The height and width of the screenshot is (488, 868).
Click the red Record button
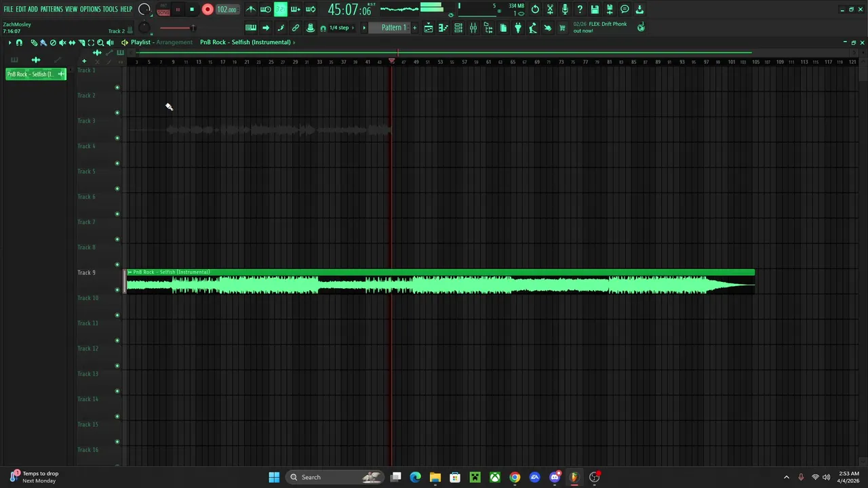point(208,9)
